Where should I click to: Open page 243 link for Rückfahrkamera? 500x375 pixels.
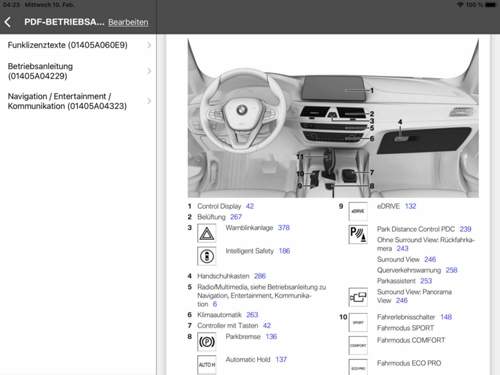(x=402, y=248)
